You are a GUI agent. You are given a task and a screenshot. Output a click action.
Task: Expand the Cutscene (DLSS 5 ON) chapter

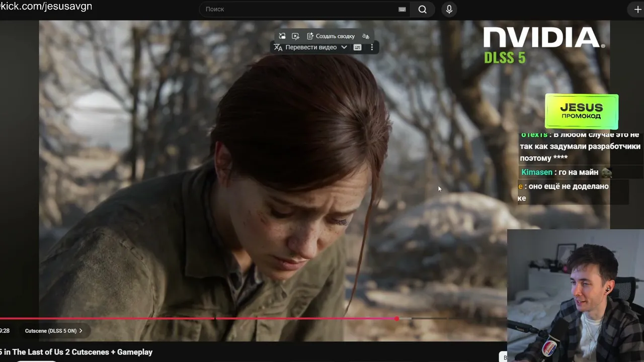click(54, 331)
